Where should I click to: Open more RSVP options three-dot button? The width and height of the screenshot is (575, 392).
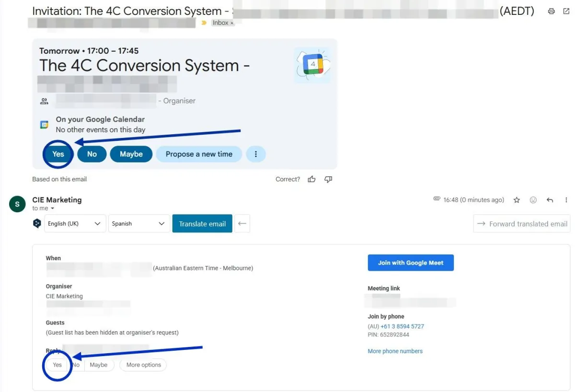click(256, 154)
